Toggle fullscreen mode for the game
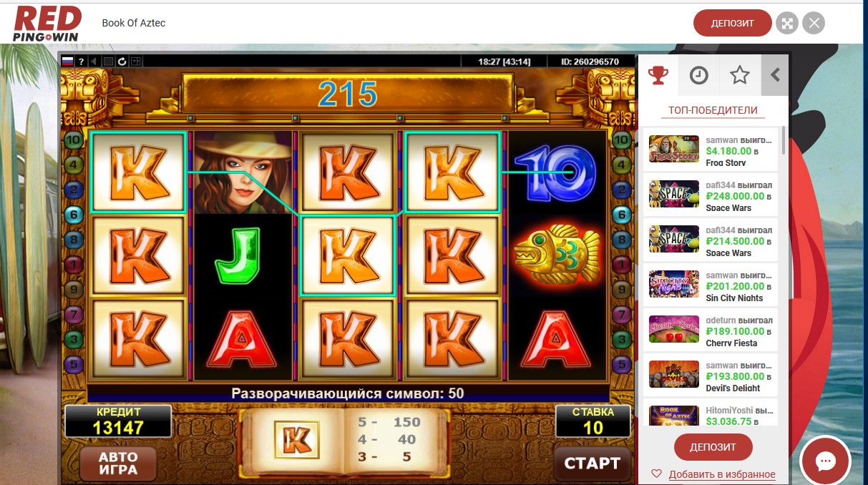This screenshot has width=868, height=485. 787,23
